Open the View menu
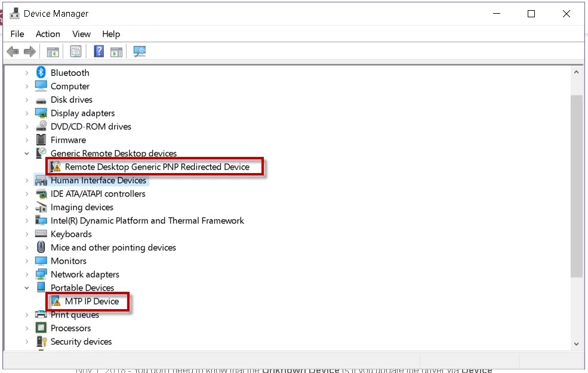This screenshot has height=373, width=588. coord(81,34)
